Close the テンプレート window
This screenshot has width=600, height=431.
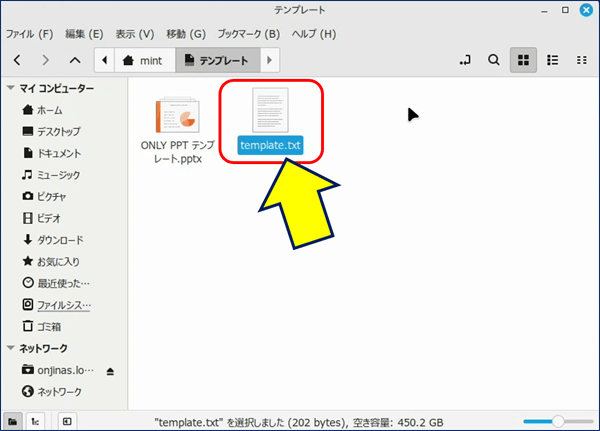(x=586, y=10)
